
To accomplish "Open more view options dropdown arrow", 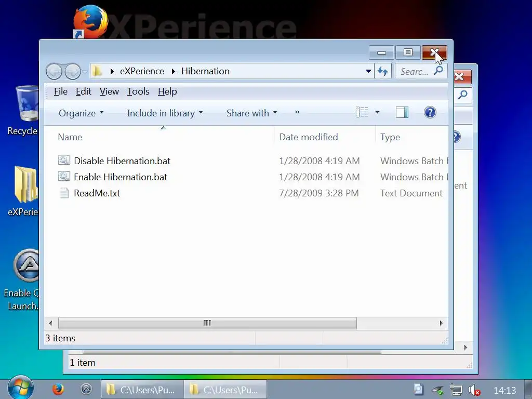I will (x=377, y=112).
